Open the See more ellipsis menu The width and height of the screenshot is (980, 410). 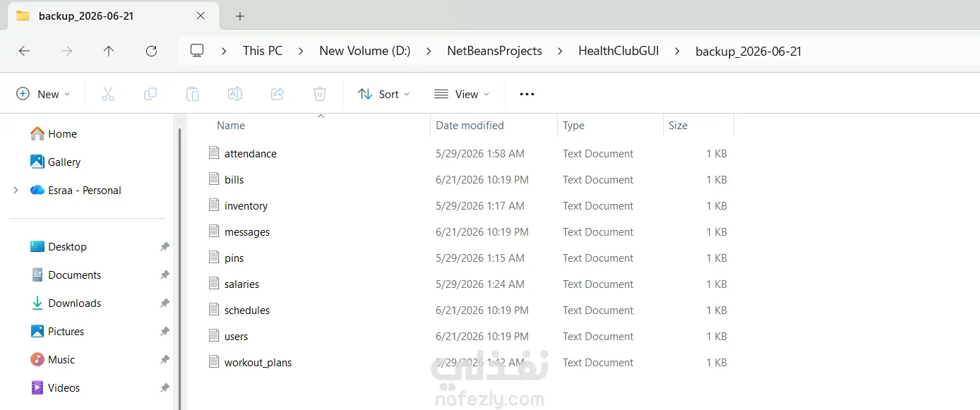[527, 94]
